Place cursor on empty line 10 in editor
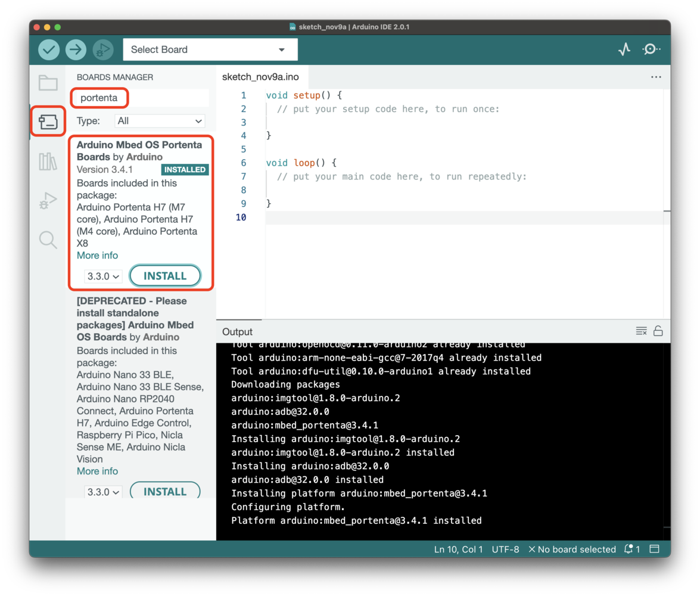This screenshot has width=700, height=596. point(464,218)
